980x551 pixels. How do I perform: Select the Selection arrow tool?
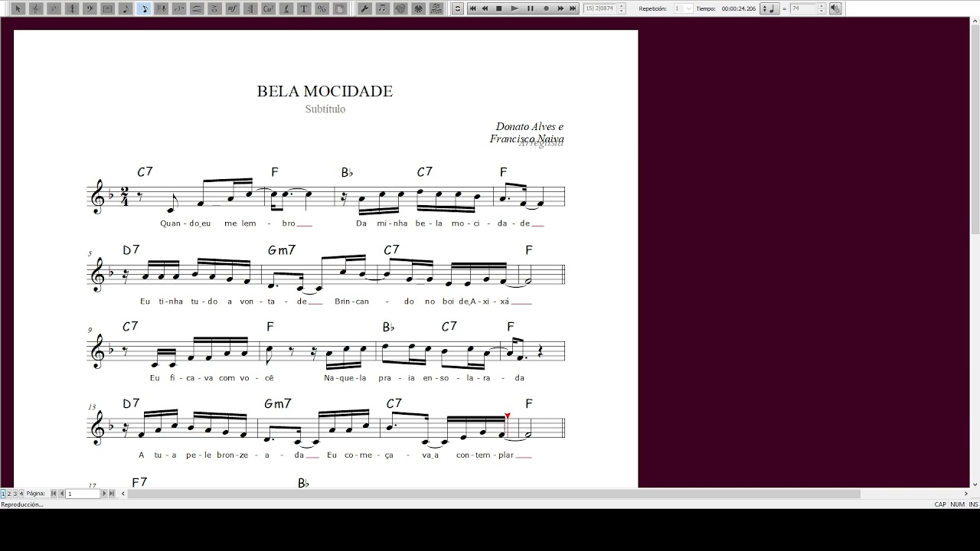pyautogui.click(x=18, y=8)
